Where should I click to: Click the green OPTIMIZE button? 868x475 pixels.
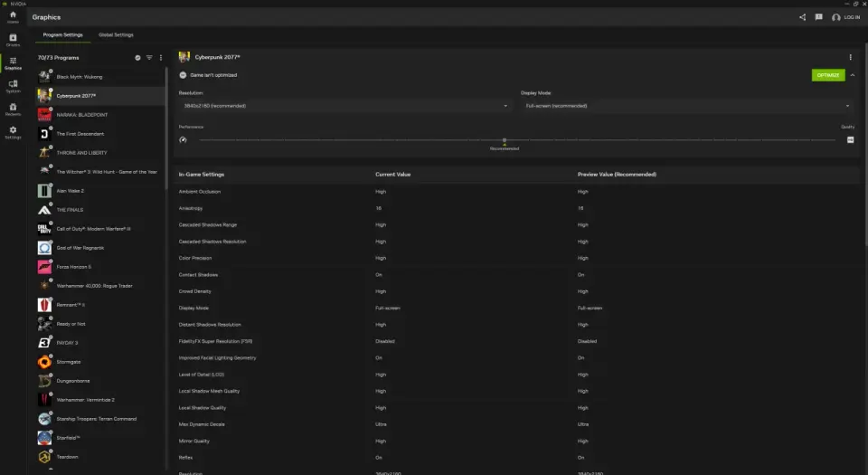coord(828,75)
